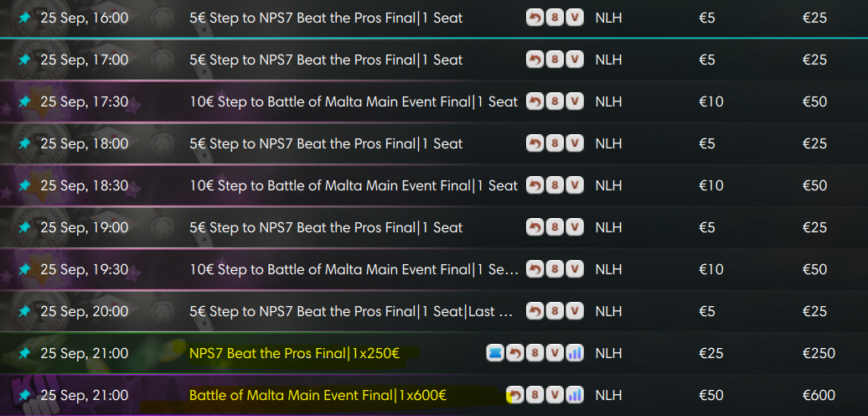Click the V icon on the 17:30 tournament row

click(x=575, y=101)
